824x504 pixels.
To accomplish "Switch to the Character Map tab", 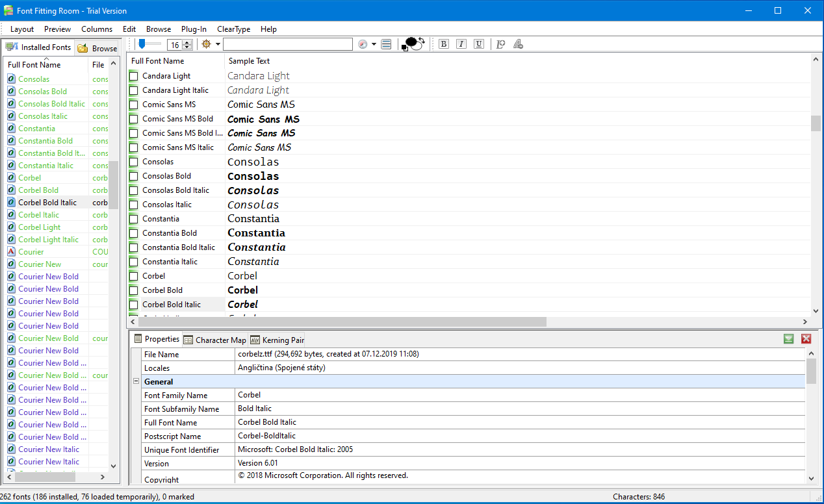I will (x=215, y=340).
